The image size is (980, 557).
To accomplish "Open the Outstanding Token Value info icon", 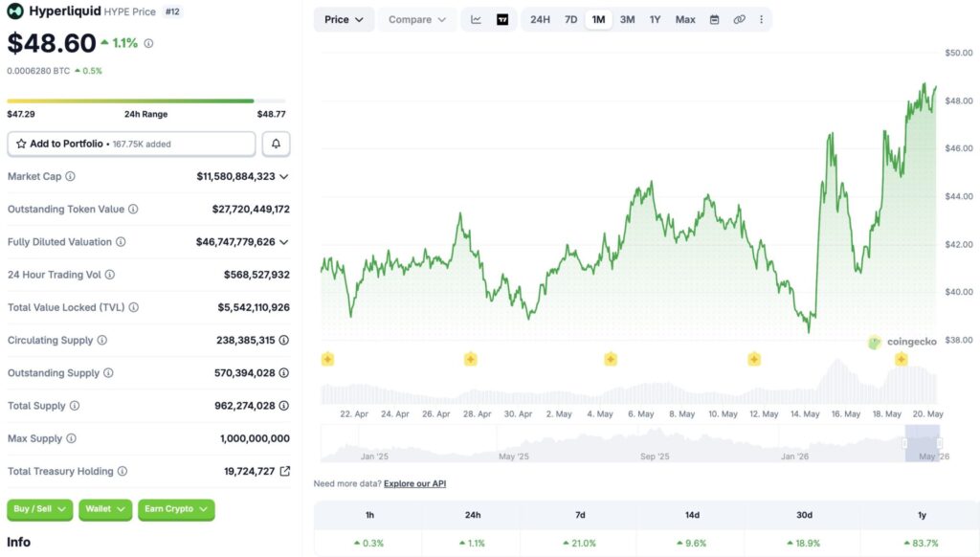I will click(133, 209).
